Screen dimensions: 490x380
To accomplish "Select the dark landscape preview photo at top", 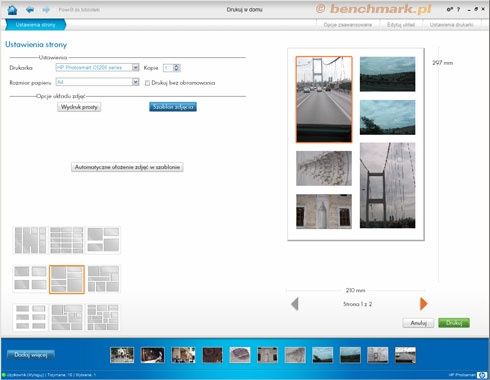I will click(x=388, y=74).
